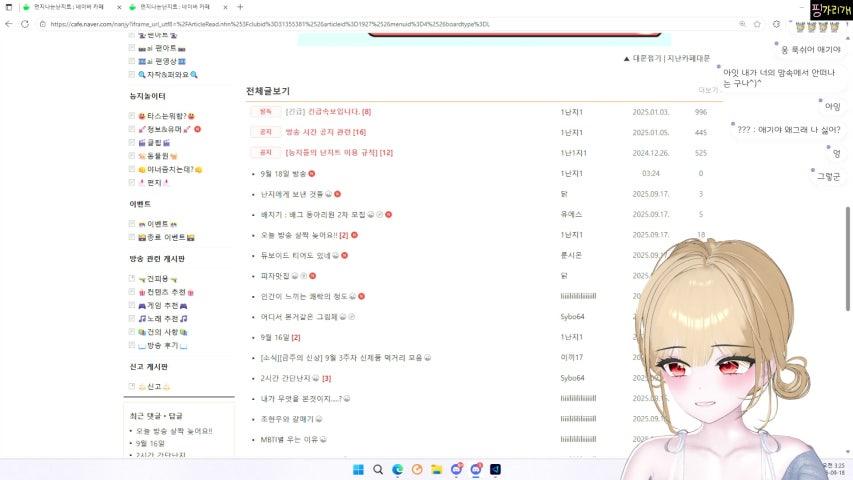Open the post 조현우와 갈매기
Screen dimensions: 853x480
(287, 419)
